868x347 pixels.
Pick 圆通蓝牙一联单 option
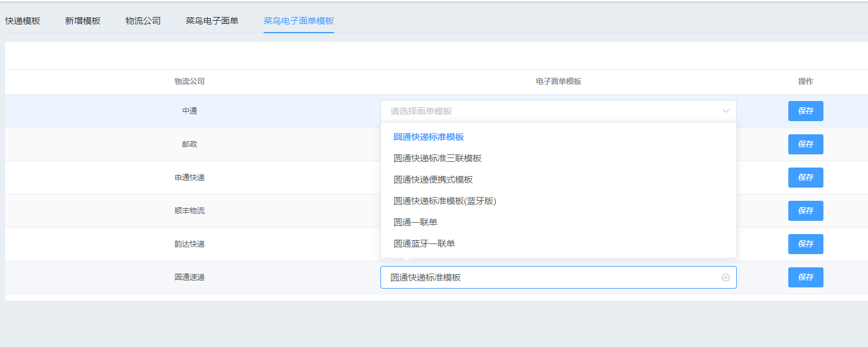(x=424, y=243)
